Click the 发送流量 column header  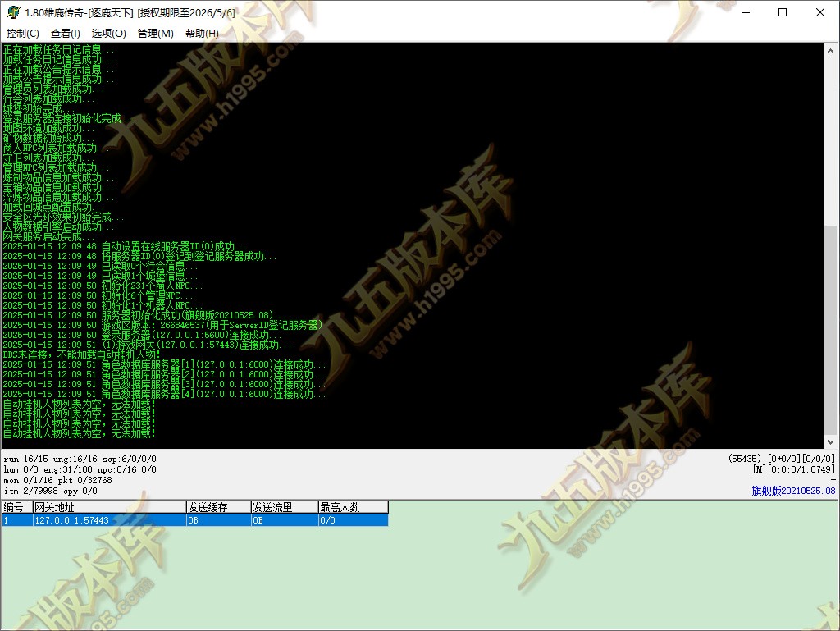(x=285, y=507)
